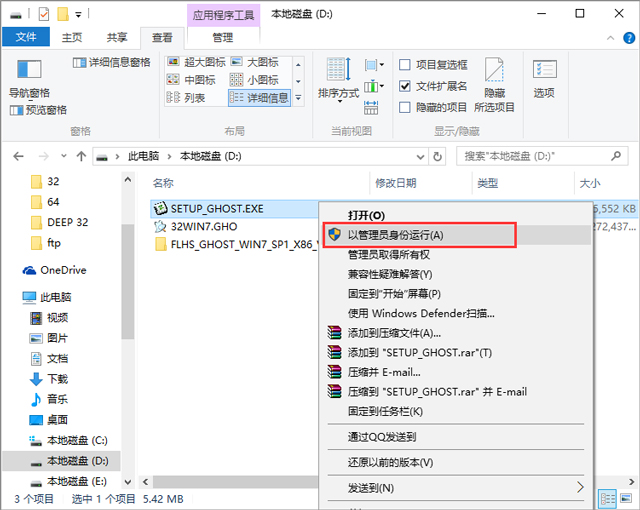Sort by the date modified column header
This screenshot has width=640, height=510.
tap(396, 183)
